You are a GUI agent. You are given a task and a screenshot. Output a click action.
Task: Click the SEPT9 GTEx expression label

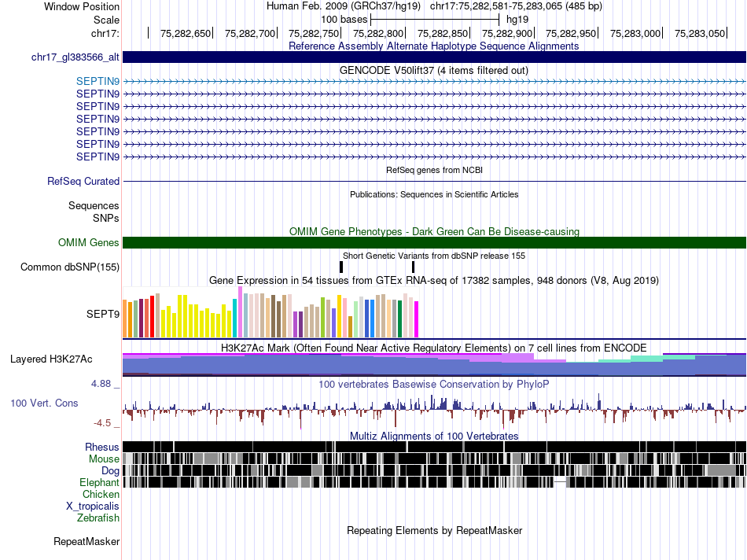pyautogui.click(x=103, y=314)
